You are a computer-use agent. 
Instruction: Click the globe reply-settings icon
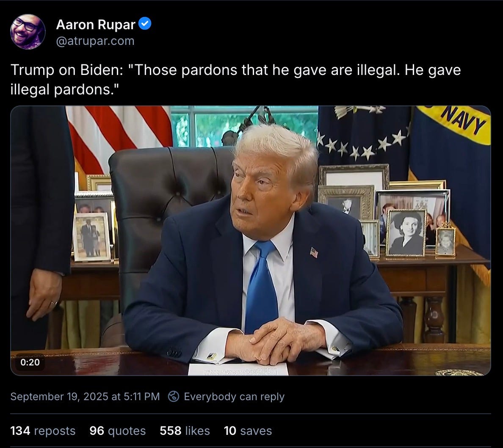click(x=174, y=396)
